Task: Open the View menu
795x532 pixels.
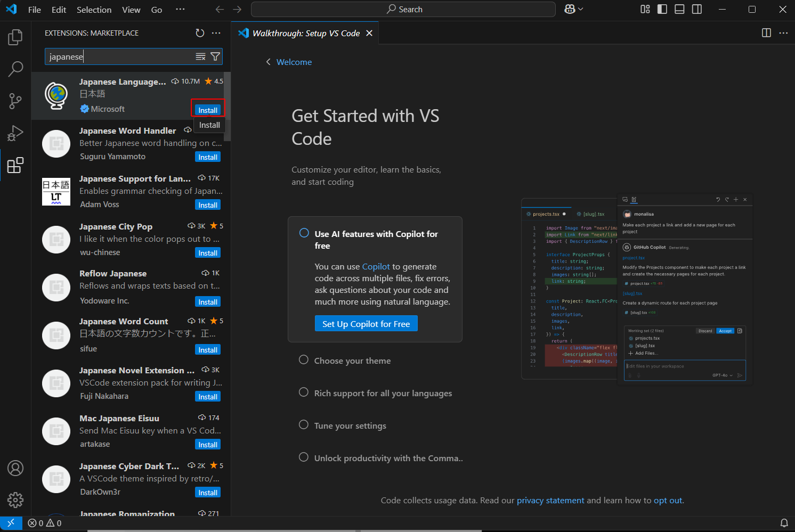Action: tap(131, 10)
